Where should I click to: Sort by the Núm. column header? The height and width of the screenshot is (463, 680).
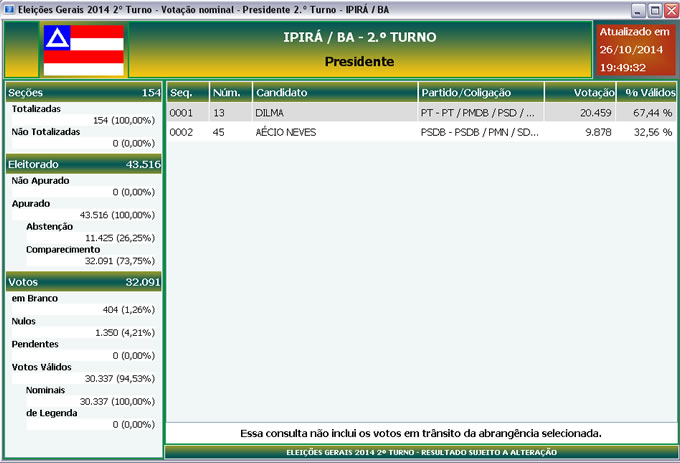click(x=231, y=92)
